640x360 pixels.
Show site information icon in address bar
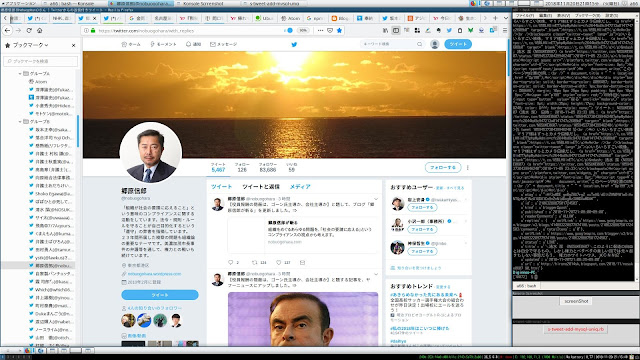tap(86, 31)
